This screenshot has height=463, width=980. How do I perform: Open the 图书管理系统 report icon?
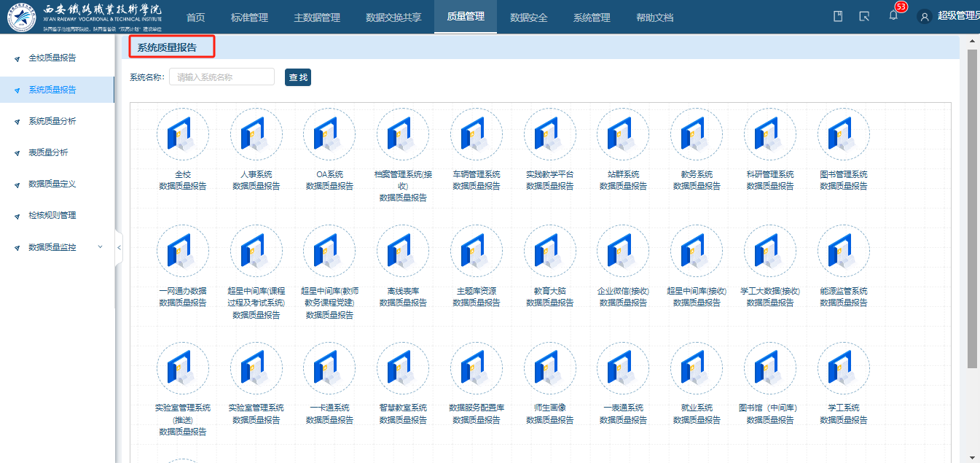coord(843,135)
